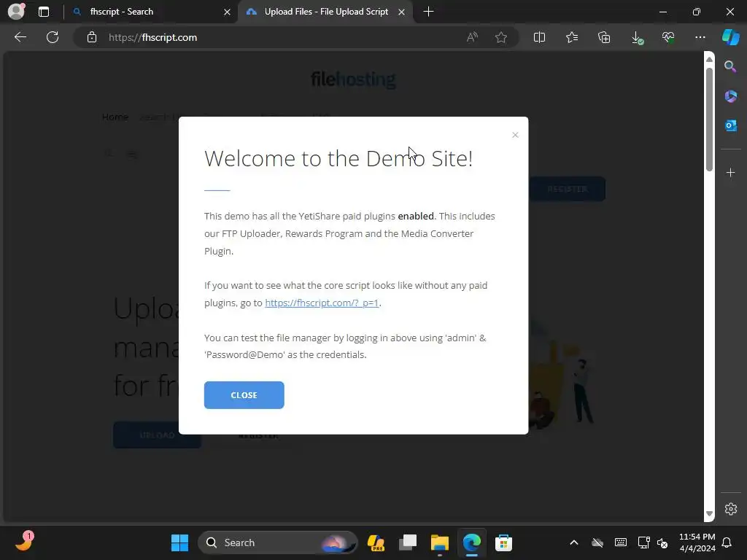The height and width of the screenshot is (560, 747).
Task: Open the https://fhscript.com/?_p=1 link
Action: tap(322, 303)
